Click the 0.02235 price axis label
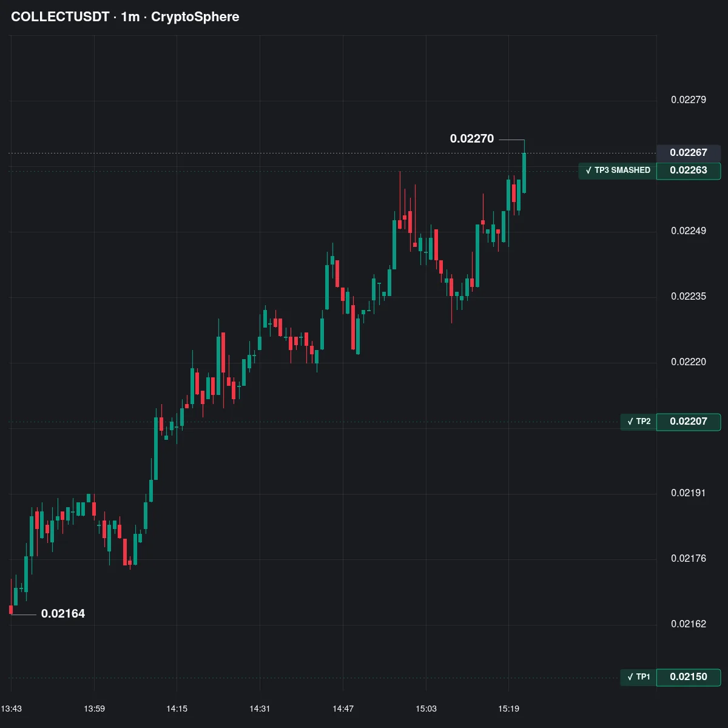Image resolution: width=728 pixels, height=728 pixels. (689, 297)
